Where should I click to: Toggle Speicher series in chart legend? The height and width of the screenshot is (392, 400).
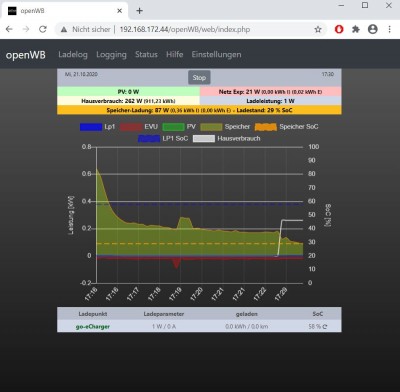[x=225, y=127]
